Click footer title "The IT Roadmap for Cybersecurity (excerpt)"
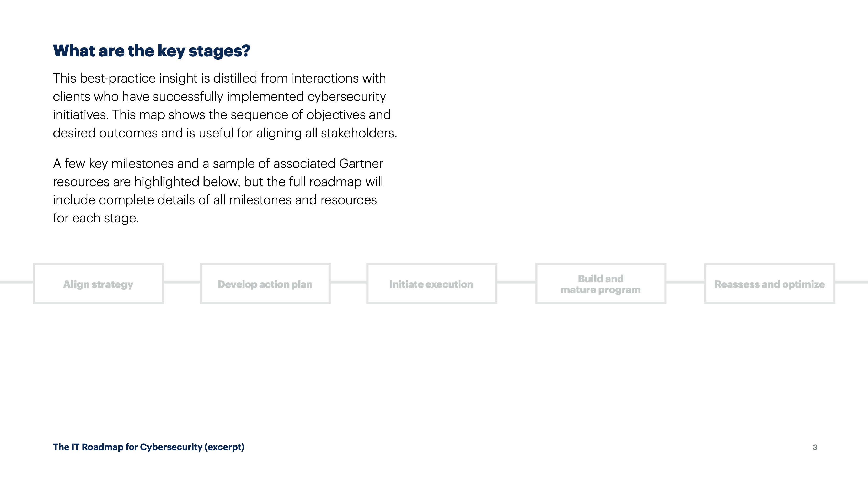Viewport: 868px width, 478px height. 149,447
